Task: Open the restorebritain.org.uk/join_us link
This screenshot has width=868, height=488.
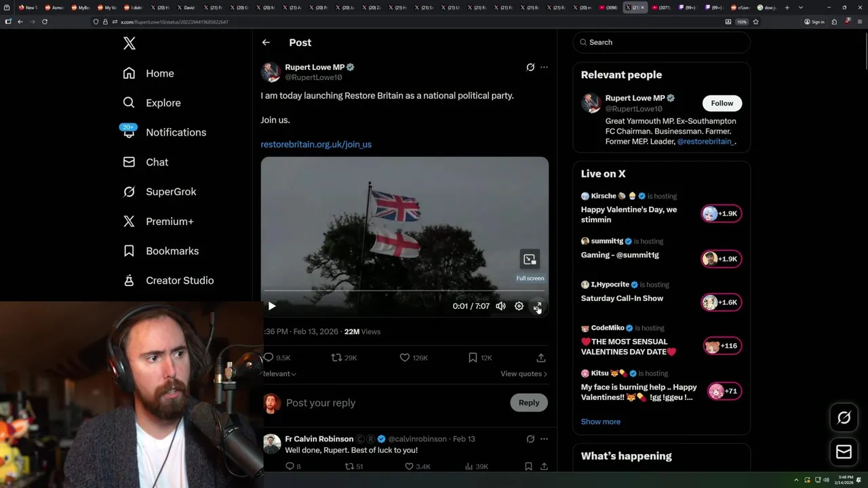Action: (x=316, y=144)
